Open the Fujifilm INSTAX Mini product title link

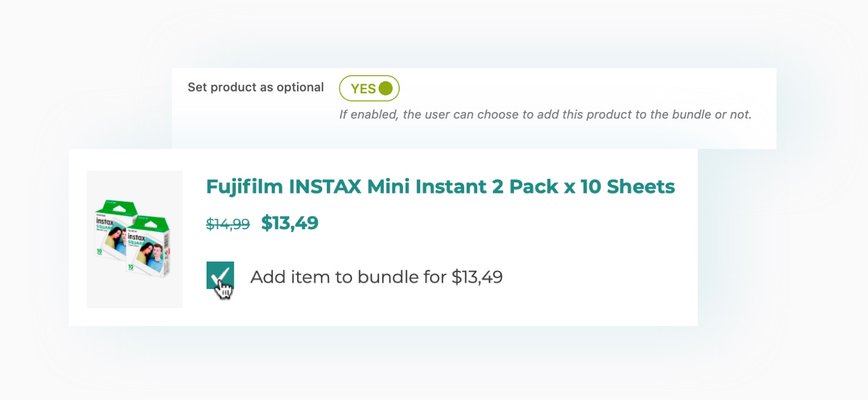coord(440,187)
